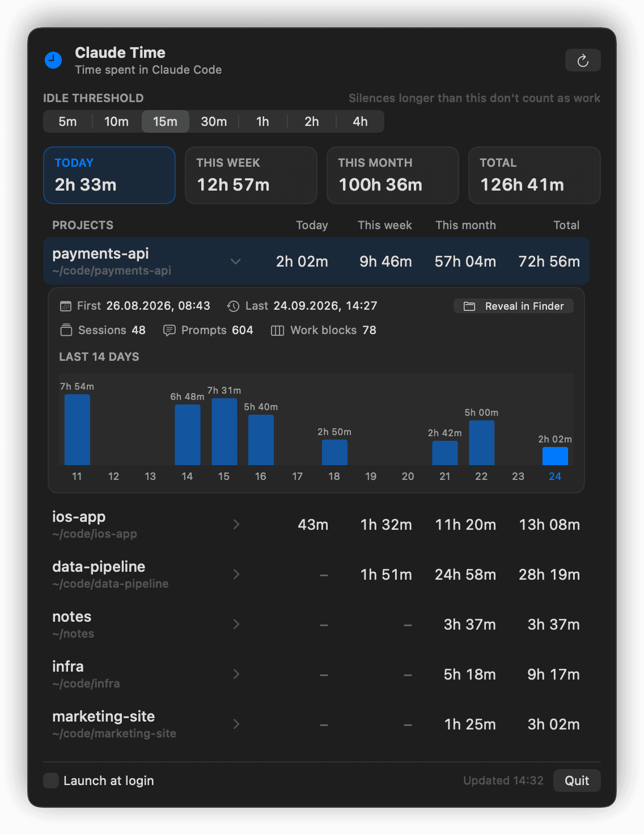Screen dimensions: 644x835
Task: Click the history clock icon beside Last
Action: (x=233, y=306)
